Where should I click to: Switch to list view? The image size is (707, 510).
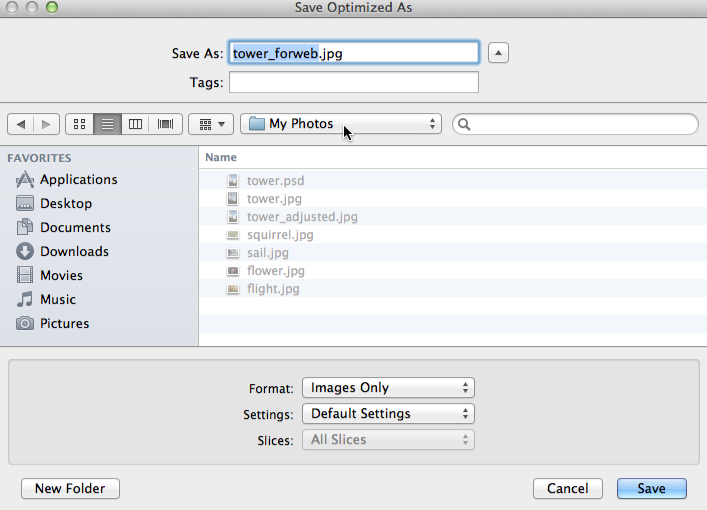[x=107, y=124]
